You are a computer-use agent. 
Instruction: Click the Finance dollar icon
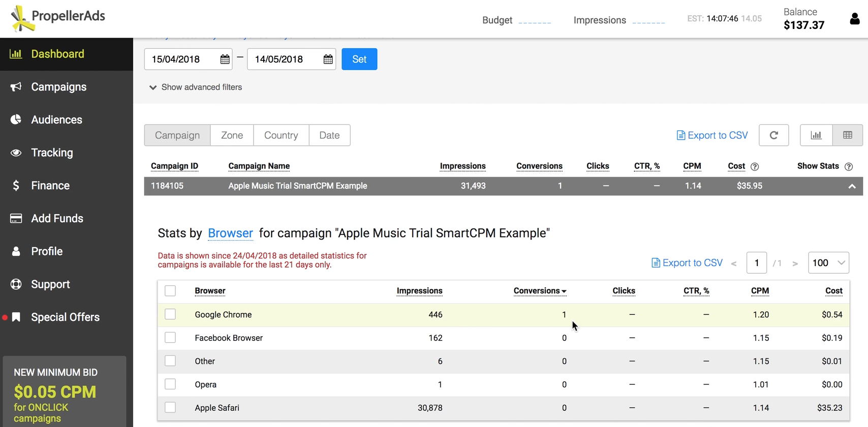[x=16, y=185]
